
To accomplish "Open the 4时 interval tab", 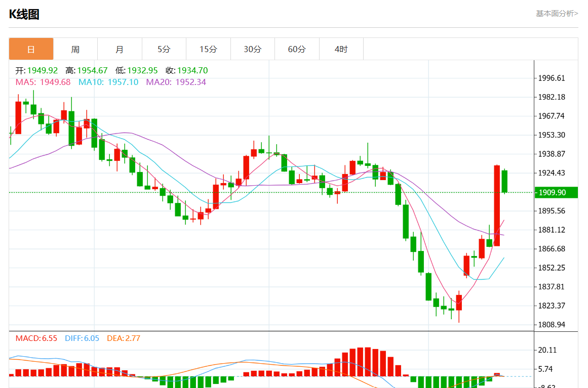I will click(341, 49).
